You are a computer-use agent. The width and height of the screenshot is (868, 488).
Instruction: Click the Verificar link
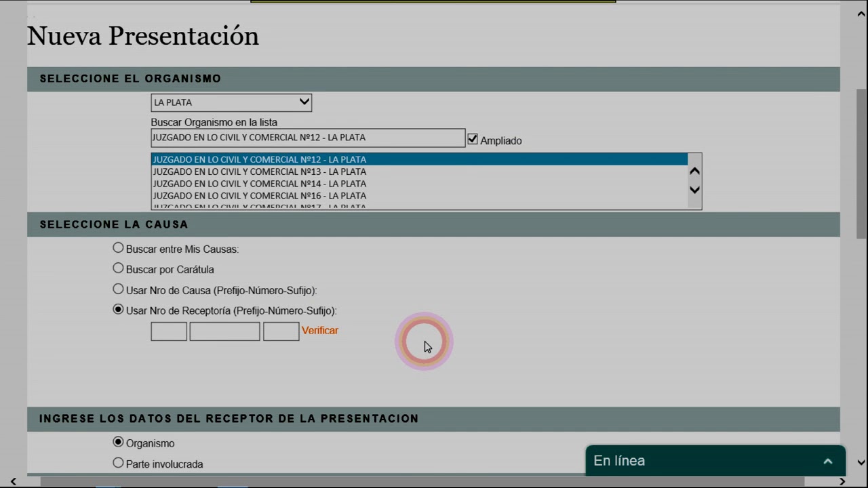[320, 331]
